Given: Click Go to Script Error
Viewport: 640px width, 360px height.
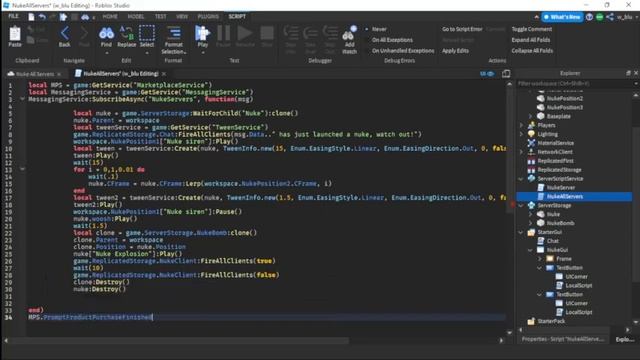Looking at the screenshot, I should tap(462, 29).
